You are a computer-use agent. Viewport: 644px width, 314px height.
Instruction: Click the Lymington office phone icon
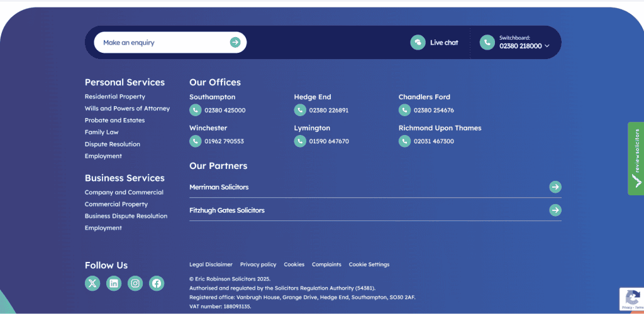point(300,141)
